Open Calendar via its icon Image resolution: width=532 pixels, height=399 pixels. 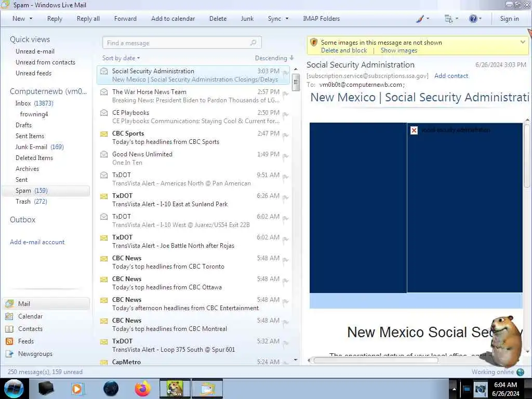9,316
